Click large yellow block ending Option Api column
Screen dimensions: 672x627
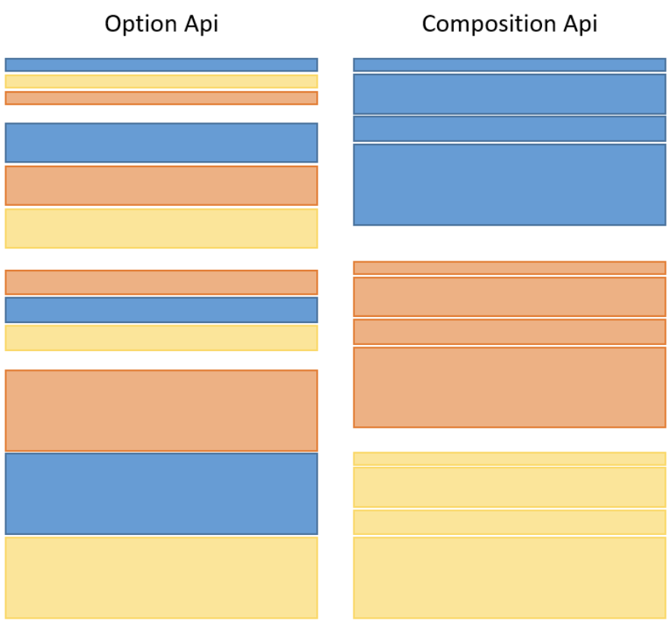[x=161, y=578]
